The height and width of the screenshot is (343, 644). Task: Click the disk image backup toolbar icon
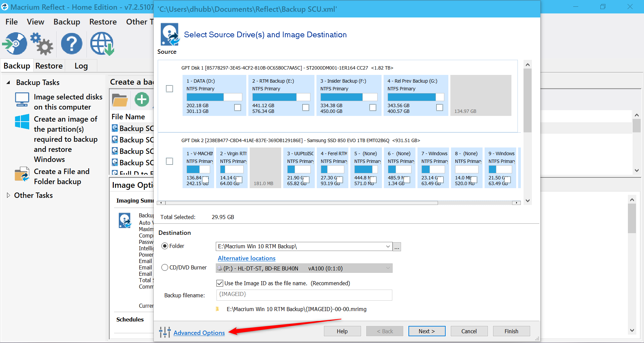click(x=15, y=44)
